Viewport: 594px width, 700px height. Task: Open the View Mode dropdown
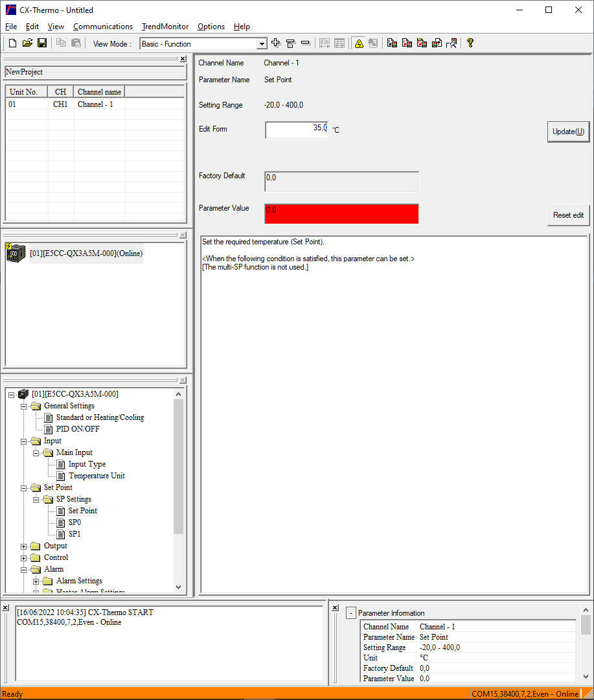pyautogui.click(x=262, y=44)
